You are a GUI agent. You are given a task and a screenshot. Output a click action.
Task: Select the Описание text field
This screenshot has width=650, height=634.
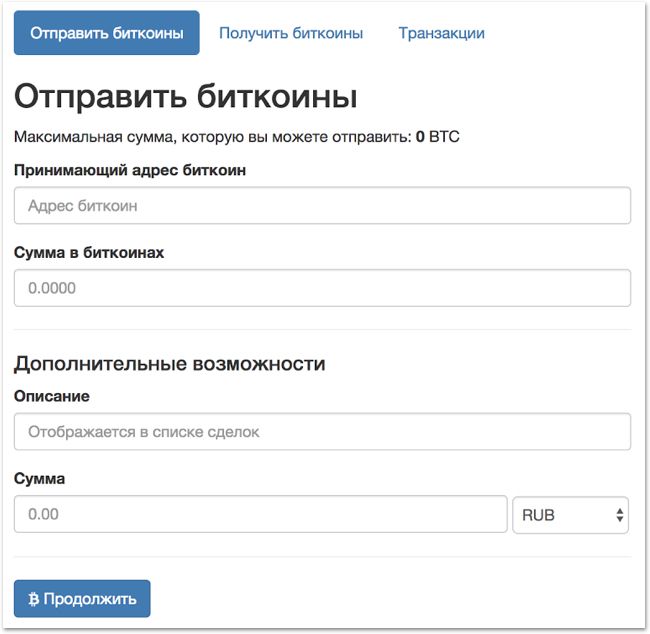[322, 432]
